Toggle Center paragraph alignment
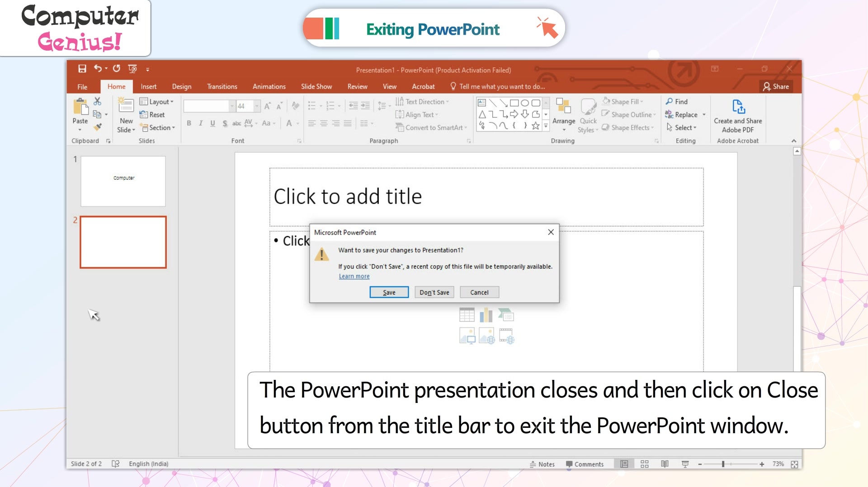 click(x=324, y=123)
